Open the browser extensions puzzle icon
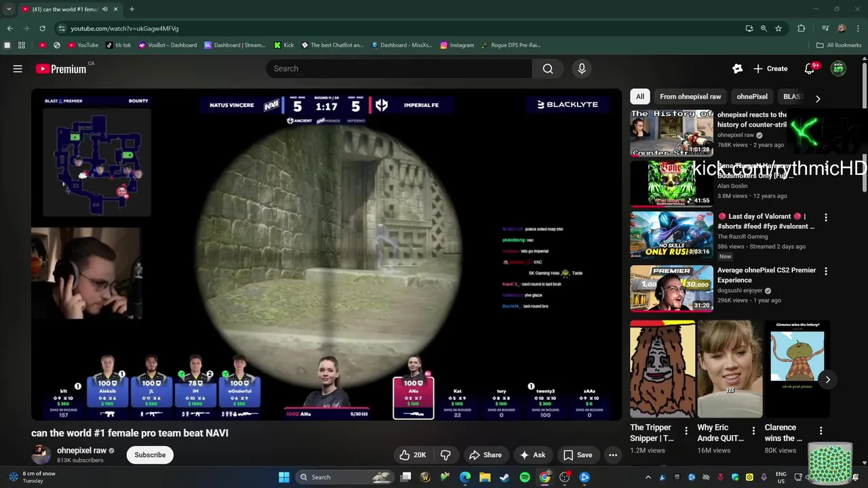 [802, 28]
